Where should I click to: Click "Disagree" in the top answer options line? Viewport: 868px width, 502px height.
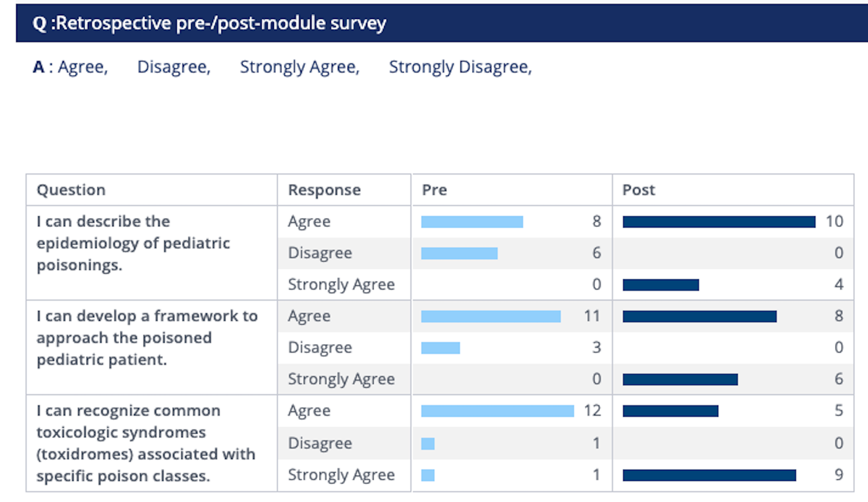coord(173,67)
